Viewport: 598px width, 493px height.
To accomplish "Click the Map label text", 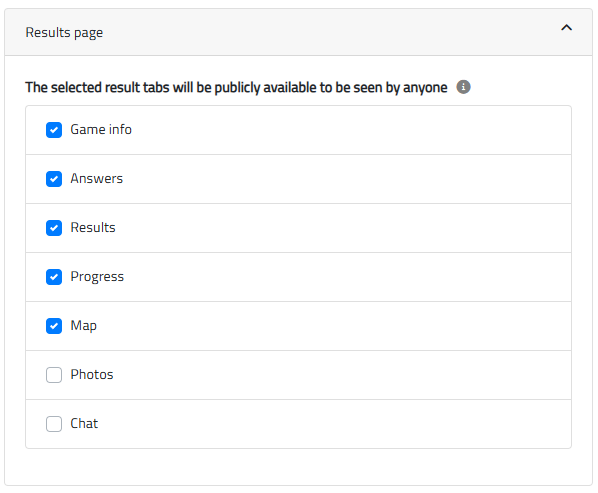I will (x=84, y=326).
